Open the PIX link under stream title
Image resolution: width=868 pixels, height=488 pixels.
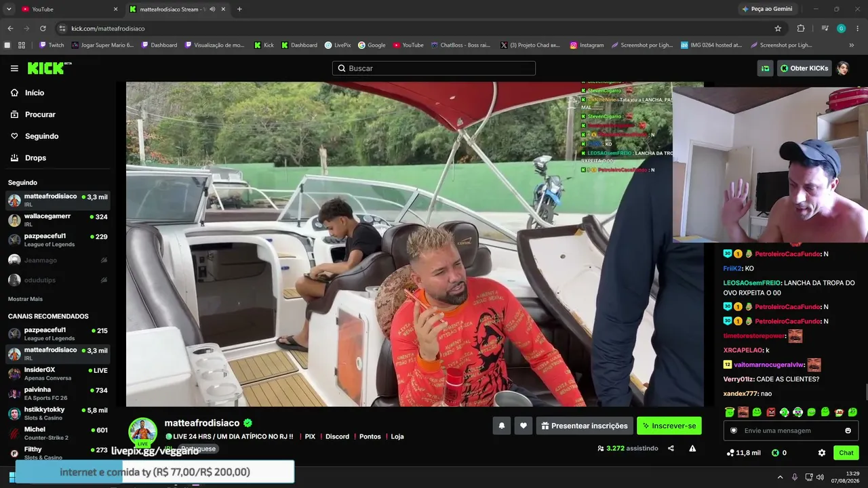click(310, 436)
